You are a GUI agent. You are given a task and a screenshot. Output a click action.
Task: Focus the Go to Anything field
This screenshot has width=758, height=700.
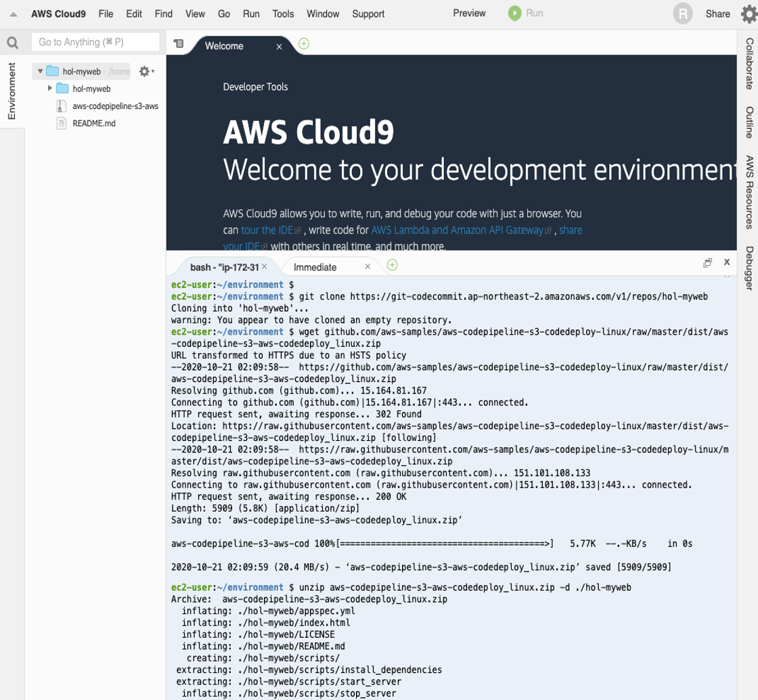pyautogui.click(x=95, y=43)
